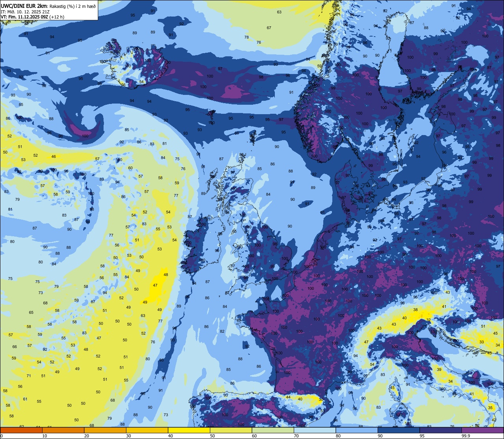Select the legend tick label '50'
This screenshot has width=504, height=439.
click(213, 436)
